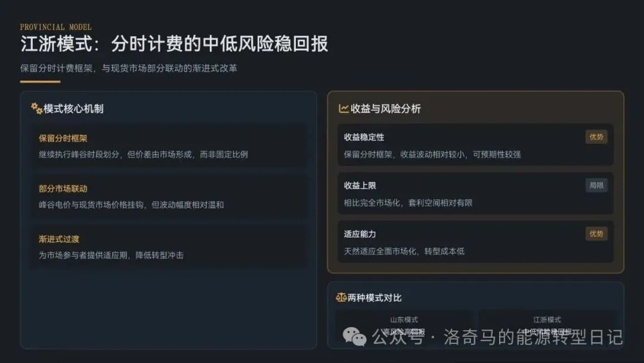Click the gears icon beside 模式核心机制
This screenshot has width=644, height=363.
point(36,109)
